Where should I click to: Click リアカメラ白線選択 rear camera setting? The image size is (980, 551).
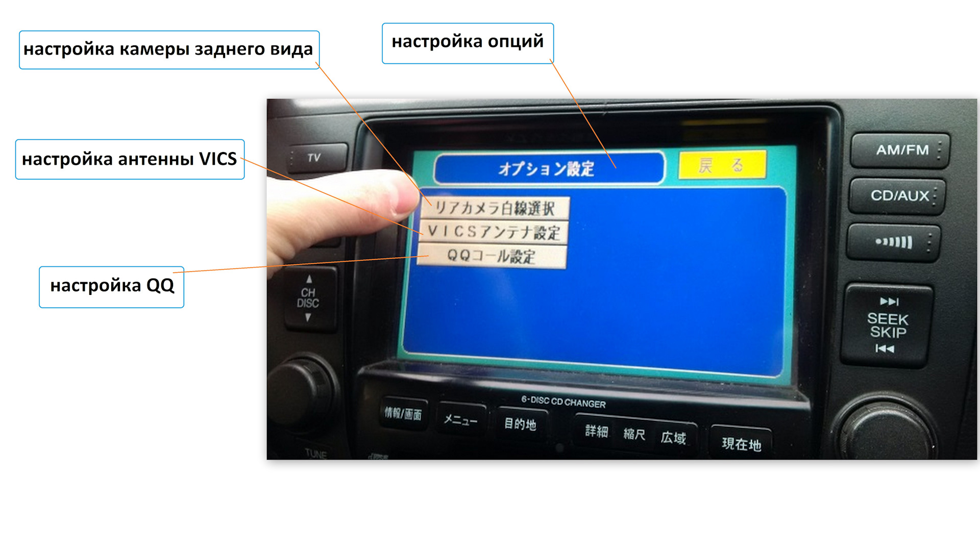click(x=499, y=206)
